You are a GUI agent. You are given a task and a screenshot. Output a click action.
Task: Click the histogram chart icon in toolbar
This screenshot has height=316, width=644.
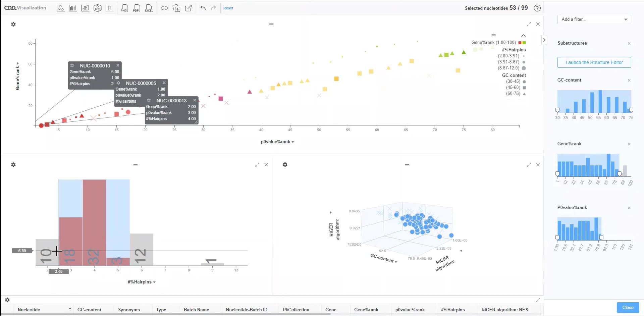73,8
